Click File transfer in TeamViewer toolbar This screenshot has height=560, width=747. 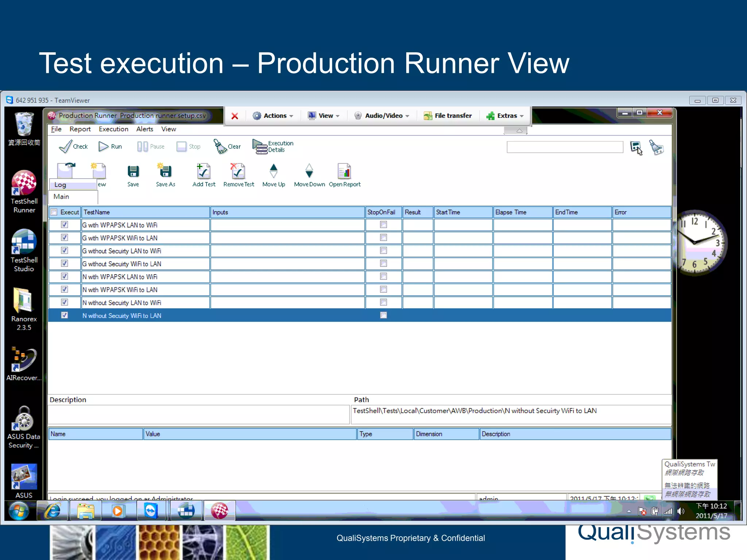click(x=448, y=116)
